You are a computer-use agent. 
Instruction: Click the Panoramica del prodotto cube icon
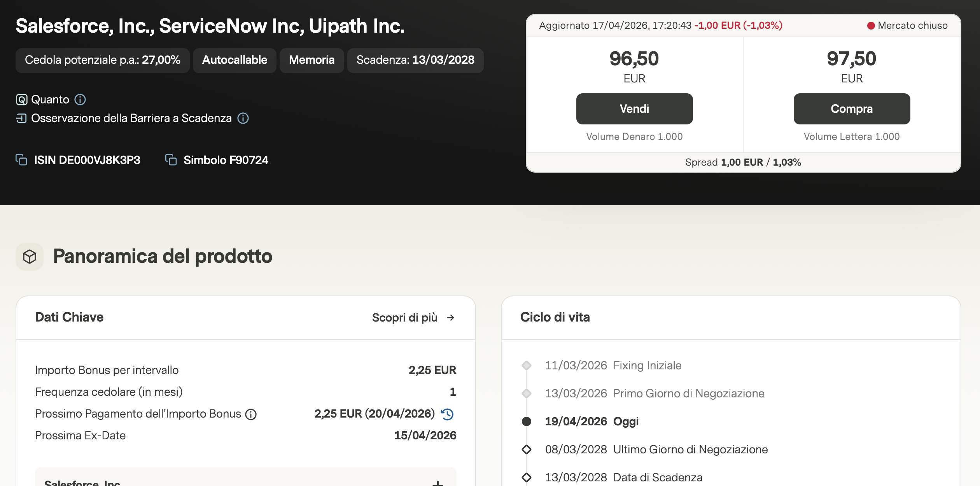[30, 257]
